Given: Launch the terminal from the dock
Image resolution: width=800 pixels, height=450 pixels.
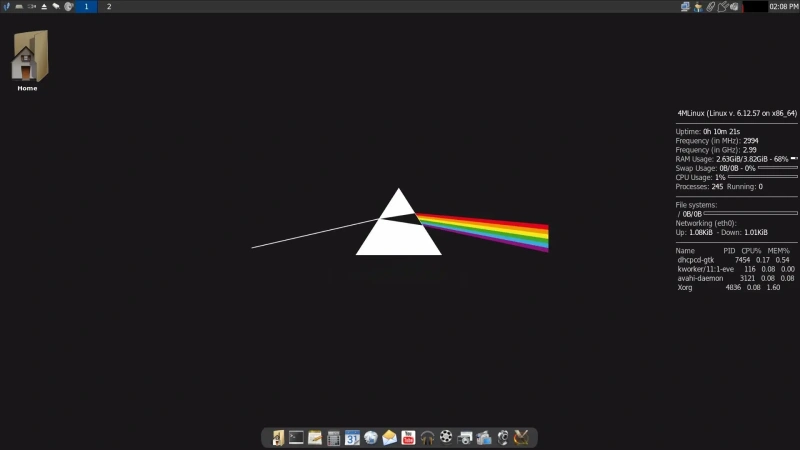Looking at the screenshot, I should 296,437.
